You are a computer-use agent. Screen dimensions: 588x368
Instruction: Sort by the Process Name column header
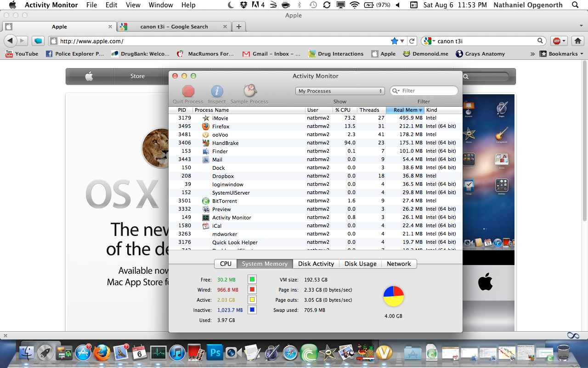249,110
